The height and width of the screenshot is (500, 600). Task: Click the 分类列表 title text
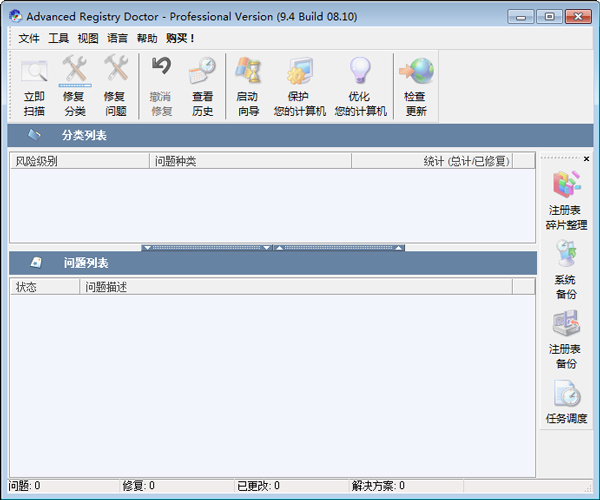click(x=84, y=135)
